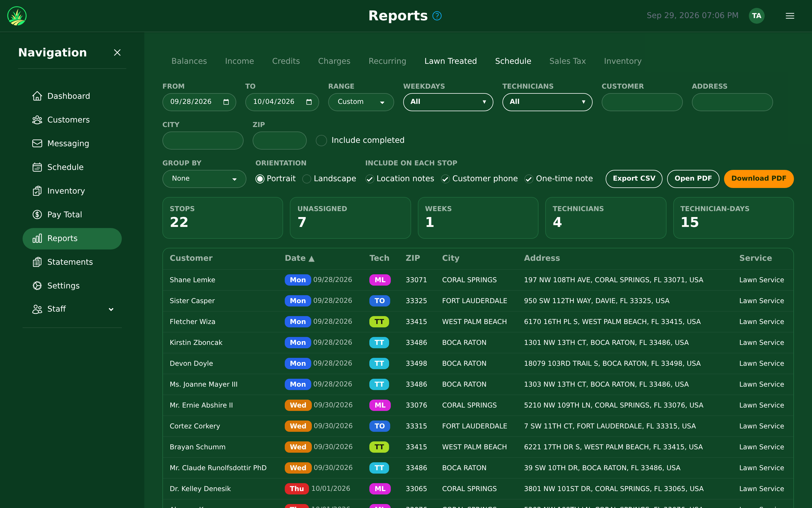
Task: Switch to the Sales Tax tab
Action: coord(567,61)
